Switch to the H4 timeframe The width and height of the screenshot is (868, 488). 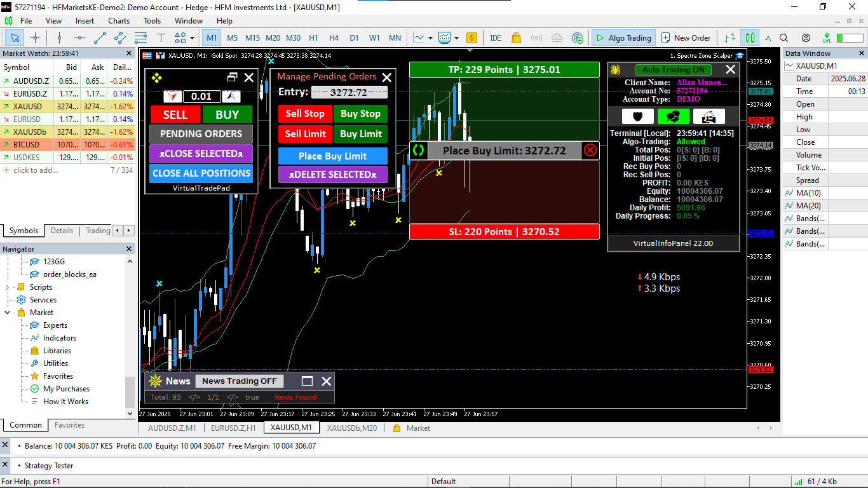[334, 37]
